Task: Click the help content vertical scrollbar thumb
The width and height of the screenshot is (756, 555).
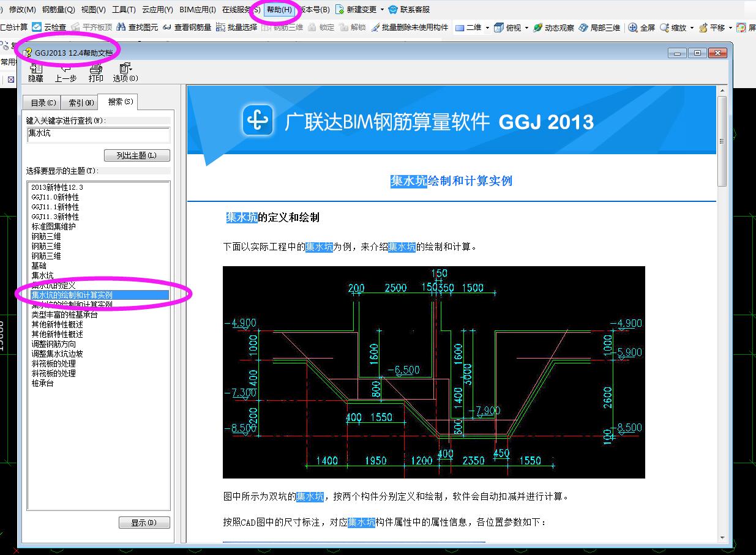Action: tap(722, 141)
